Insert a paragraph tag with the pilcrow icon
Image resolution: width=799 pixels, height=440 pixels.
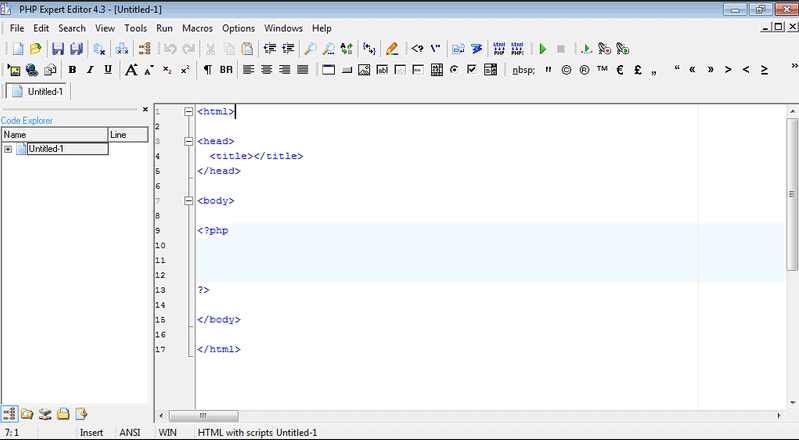click(x=207, y=70)
